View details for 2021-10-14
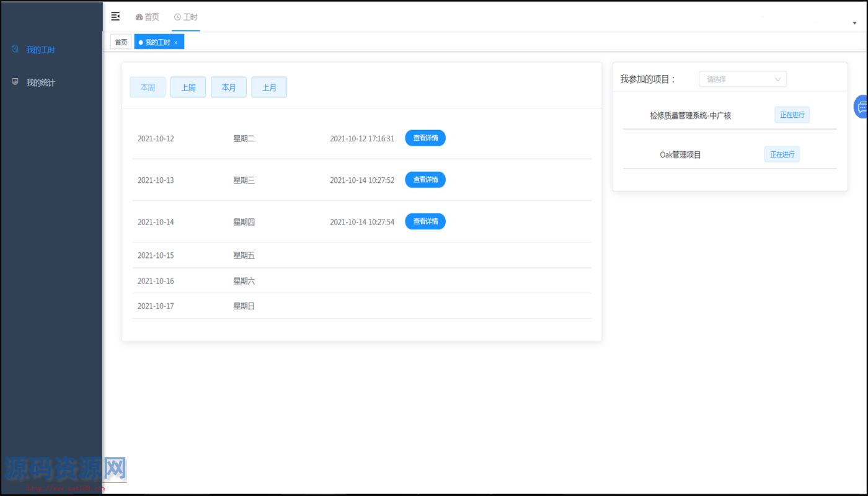This screenshot has width=868, height=496. [425, 221]
